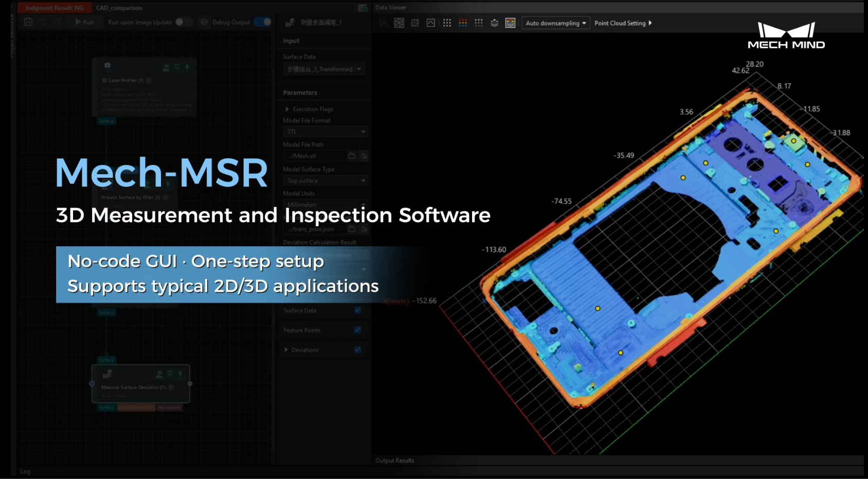This screenshot has width=868, height=479.
Task: Click the Undo icon in the toolbar
Action: tap(42, 22)
